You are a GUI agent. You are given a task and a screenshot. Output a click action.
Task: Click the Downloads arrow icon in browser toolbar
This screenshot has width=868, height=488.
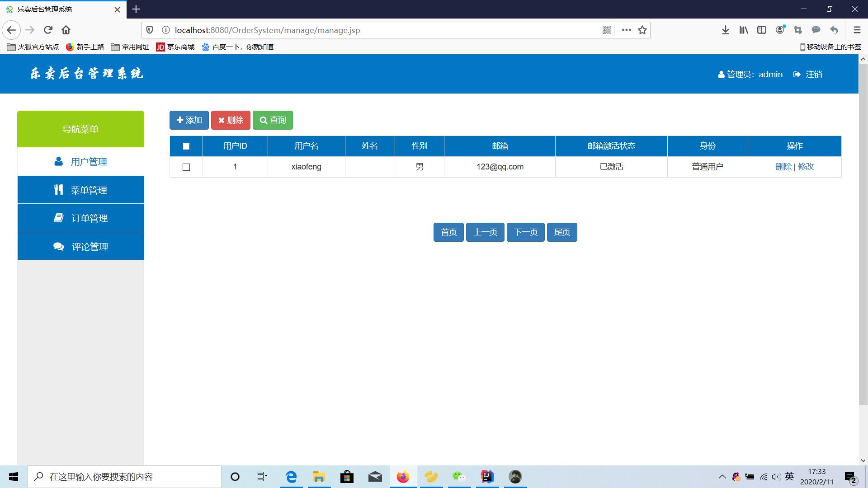point(725,30)
